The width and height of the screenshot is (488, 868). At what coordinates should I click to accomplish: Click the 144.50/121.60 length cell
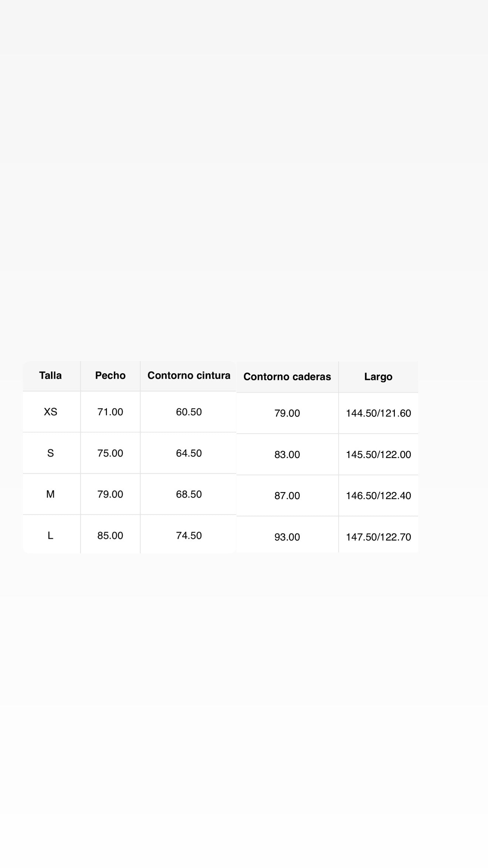pos(378,413)
